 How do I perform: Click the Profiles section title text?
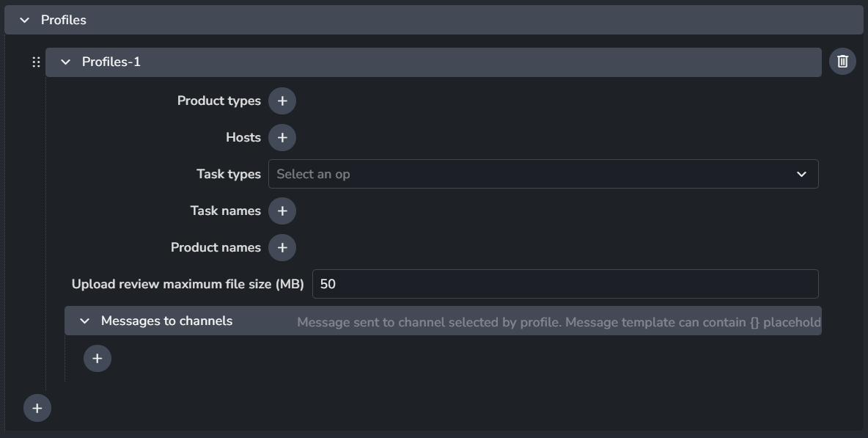tap(64, 21)
